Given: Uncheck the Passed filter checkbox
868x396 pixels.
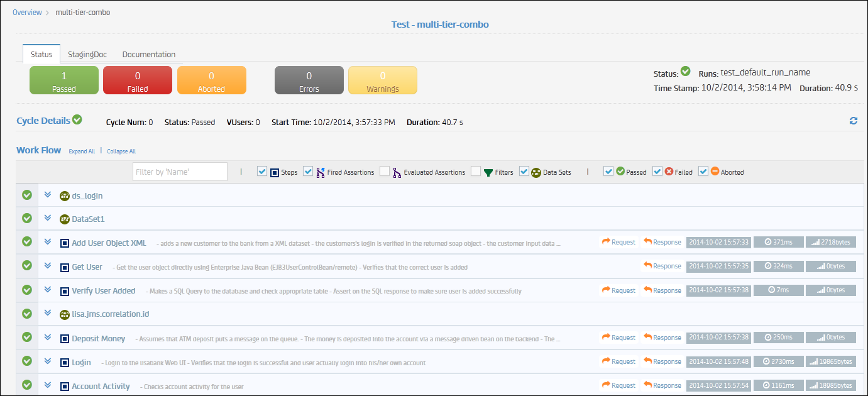Looking at the screenshot, I should pos(608,172).
